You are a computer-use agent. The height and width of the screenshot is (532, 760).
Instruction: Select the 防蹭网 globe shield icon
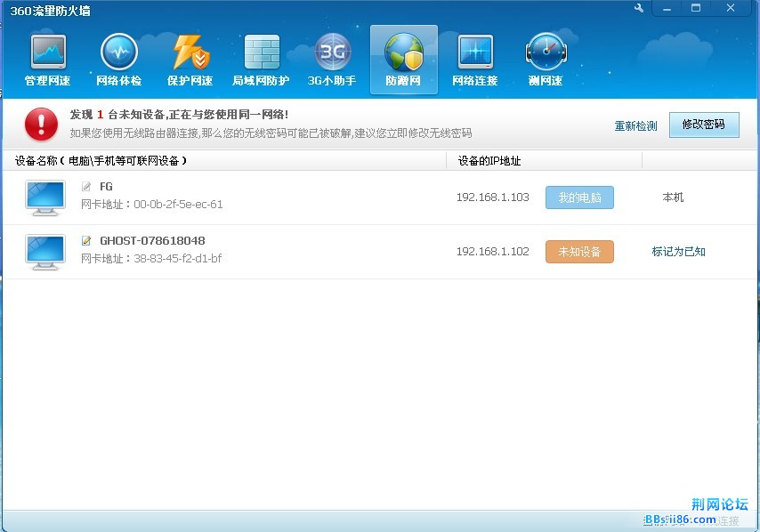(404, 60)
